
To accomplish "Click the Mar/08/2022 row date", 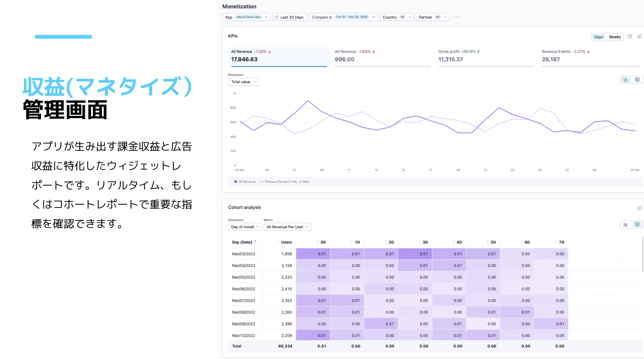I will tap(244, 312).
